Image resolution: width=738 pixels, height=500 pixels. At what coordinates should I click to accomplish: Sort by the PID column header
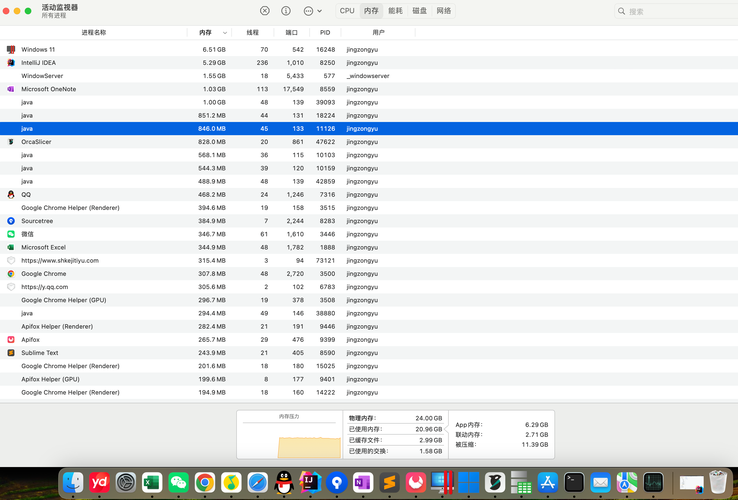point(325,33)
